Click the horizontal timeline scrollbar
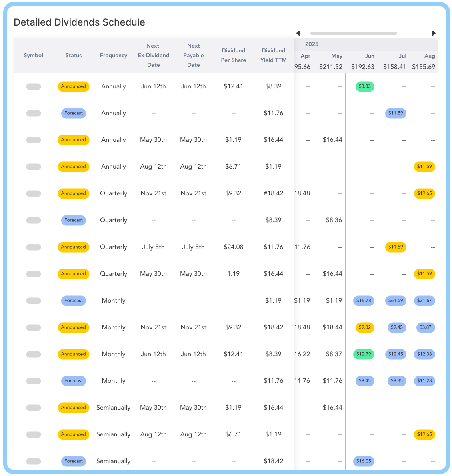 click(354, 33)
